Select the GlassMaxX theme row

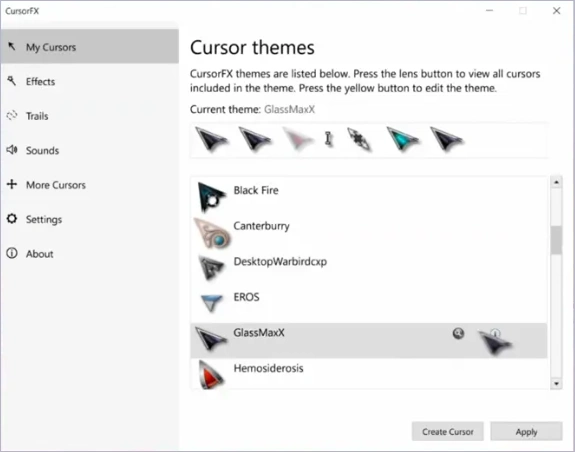click(369, 341)
